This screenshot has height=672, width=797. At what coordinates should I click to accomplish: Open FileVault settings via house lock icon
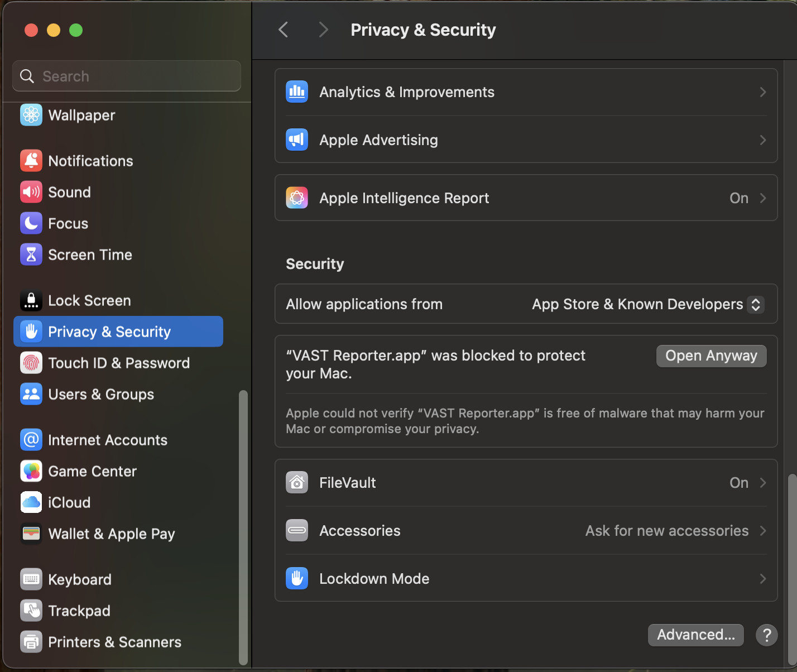tap(297, 482)
